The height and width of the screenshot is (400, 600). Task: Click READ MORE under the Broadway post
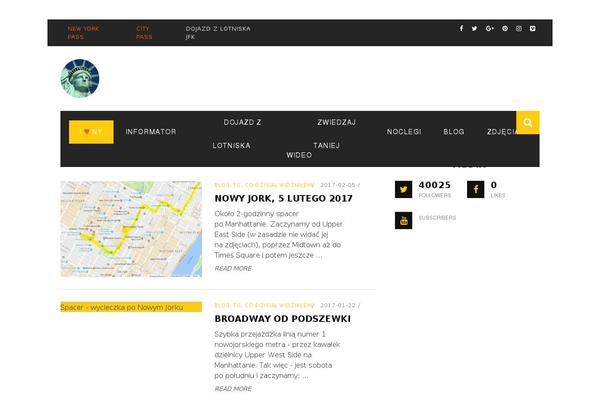click(x=233, y=389)
